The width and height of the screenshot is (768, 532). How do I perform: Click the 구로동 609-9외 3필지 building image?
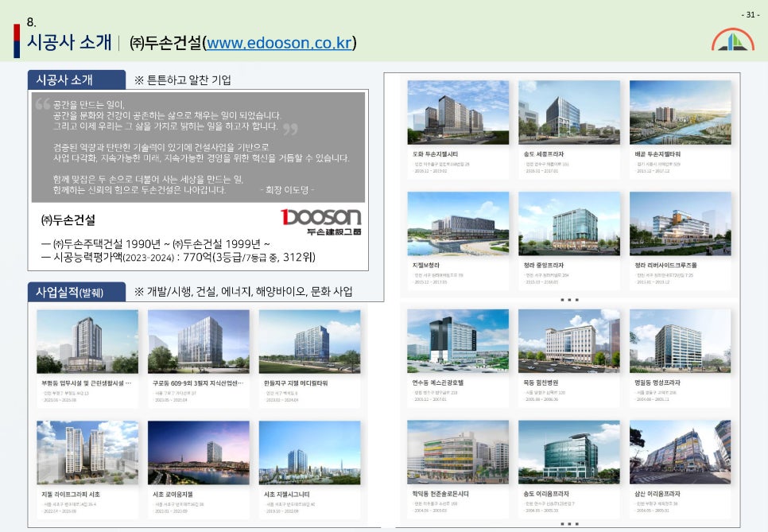click(199, 341)
